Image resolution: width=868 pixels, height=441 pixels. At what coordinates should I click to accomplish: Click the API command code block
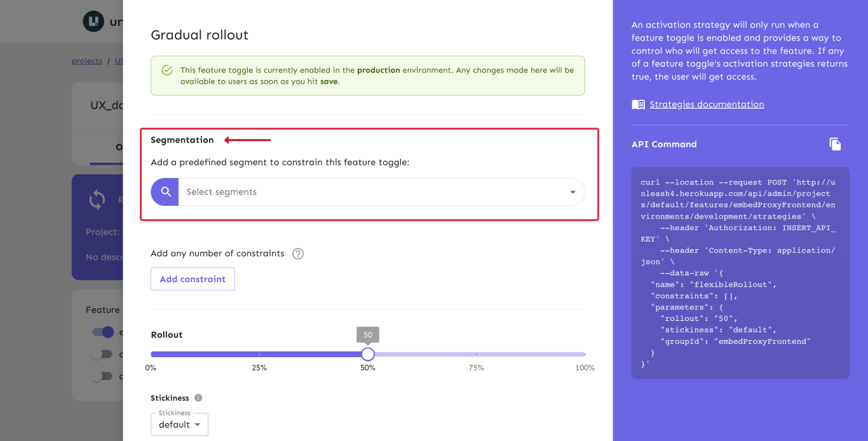[x=740, y=273]
